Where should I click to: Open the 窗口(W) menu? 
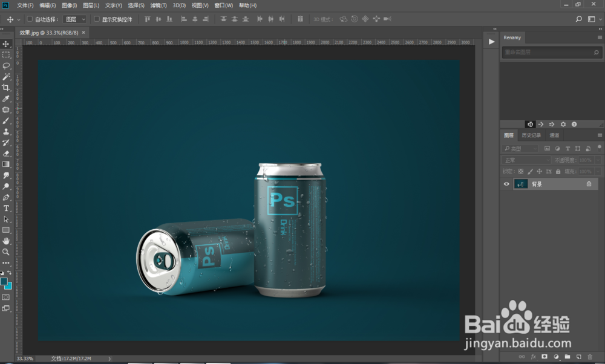(224, 5)
